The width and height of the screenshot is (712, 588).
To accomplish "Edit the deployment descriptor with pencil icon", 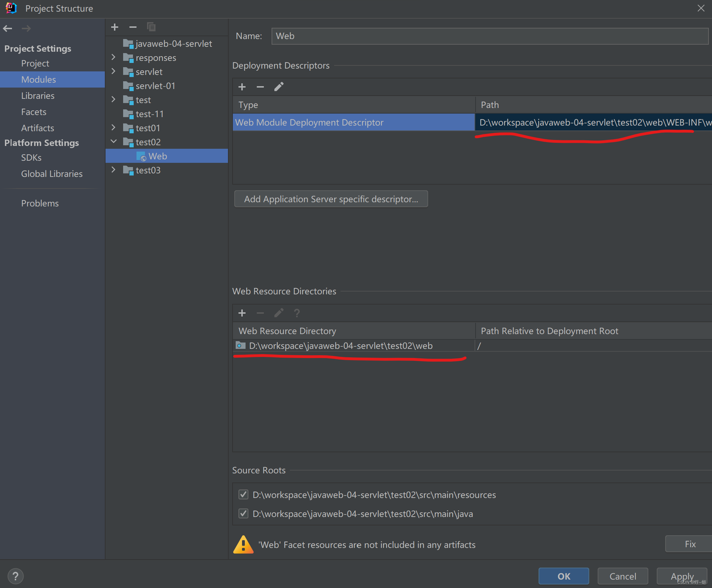I will (x=279, y=87).
